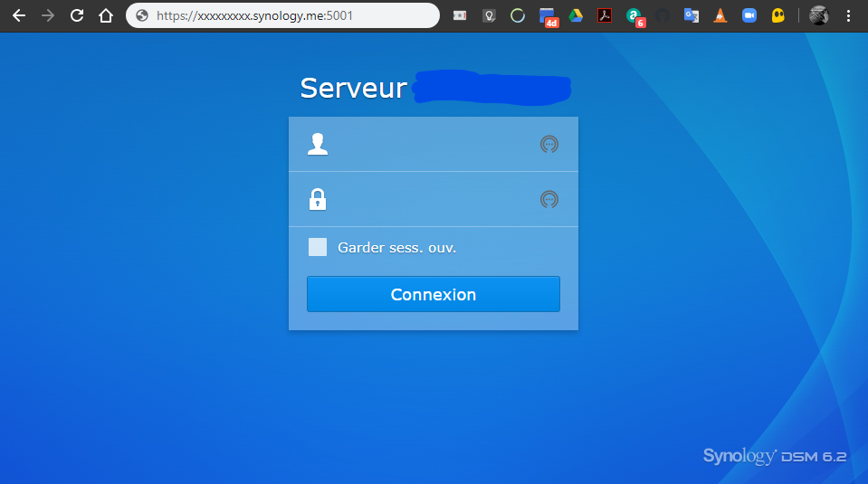Viewport: 868px width, 484px height.
Task: Click the autofill icon in password field
Action: (549, 199)
